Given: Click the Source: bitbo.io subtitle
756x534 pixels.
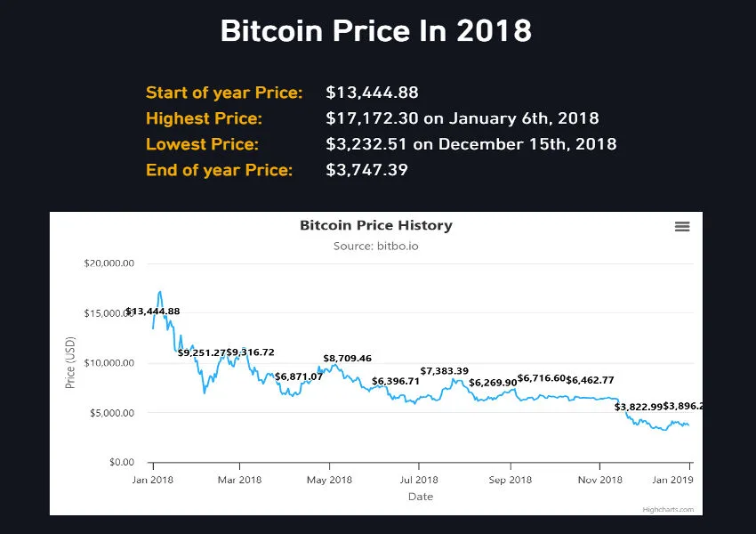Looking at the screenshot, I should pos(375,246).
